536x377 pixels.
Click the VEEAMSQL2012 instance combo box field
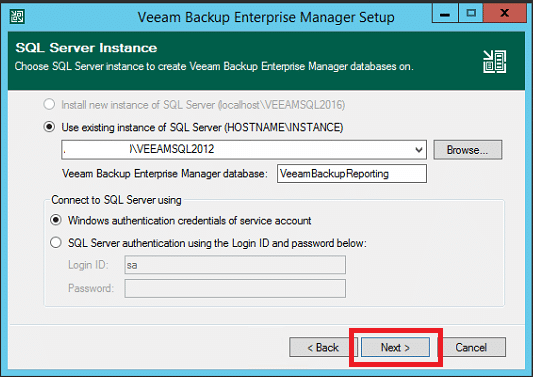click(244, 150)
